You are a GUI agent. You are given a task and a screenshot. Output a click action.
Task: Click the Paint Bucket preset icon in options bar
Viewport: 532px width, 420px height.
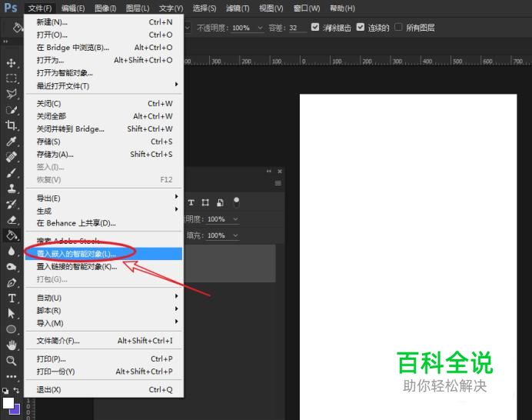18,28
